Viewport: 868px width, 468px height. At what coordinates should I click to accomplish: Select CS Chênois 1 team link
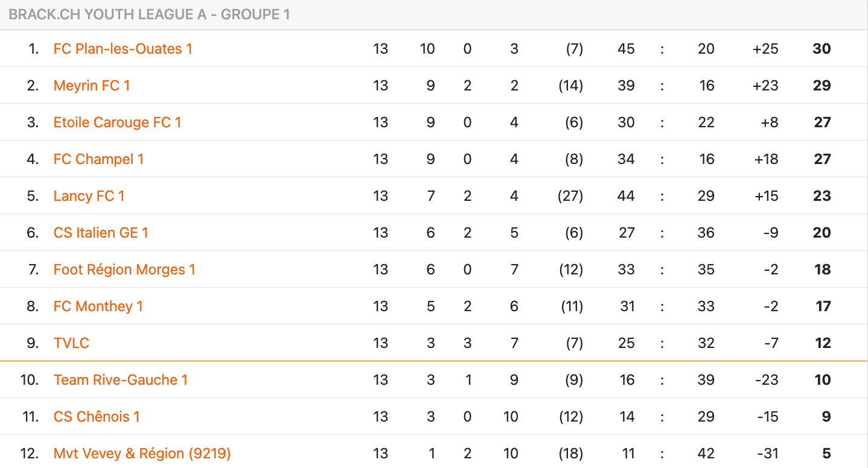point(97,417)
